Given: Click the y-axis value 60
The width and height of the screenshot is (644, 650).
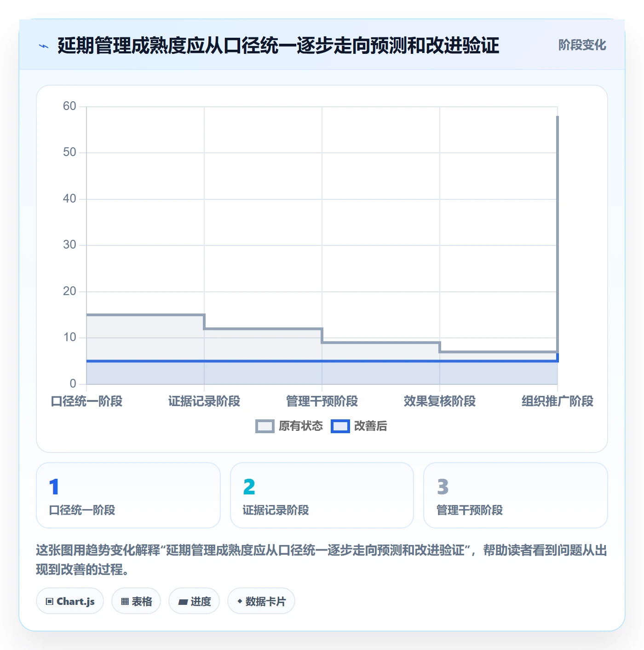Looking at the screenshot, I should click(69, 106).
